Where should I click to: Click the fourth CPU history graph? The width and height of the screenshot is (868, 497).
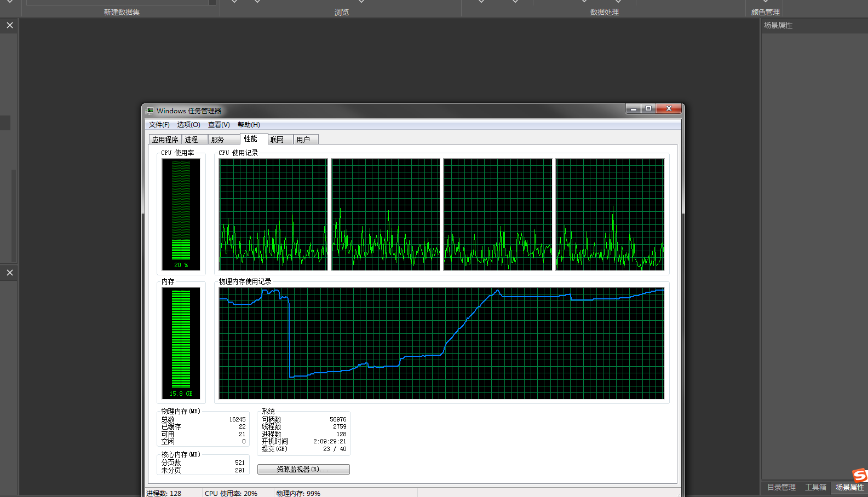point(610,215)
